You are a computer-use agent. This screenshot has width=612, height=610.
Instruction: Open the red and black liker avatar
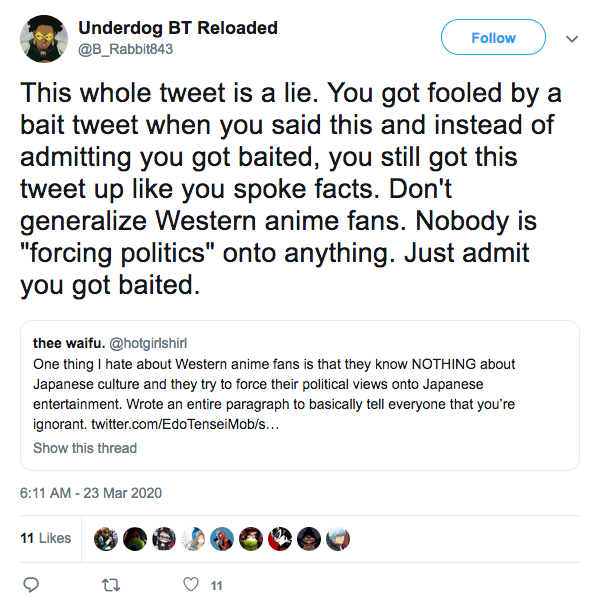[x=280, y=539]
